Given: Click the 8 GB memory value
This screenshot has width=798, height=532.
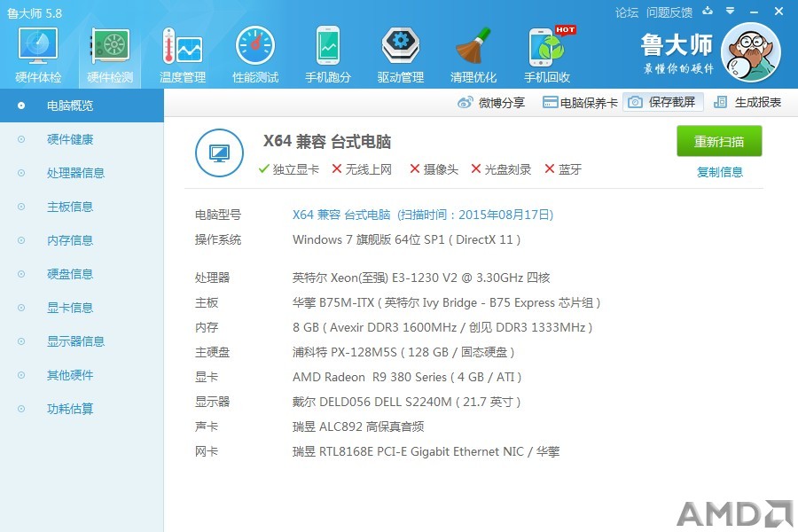Looking at the screenshot, I should coord(442,327).
